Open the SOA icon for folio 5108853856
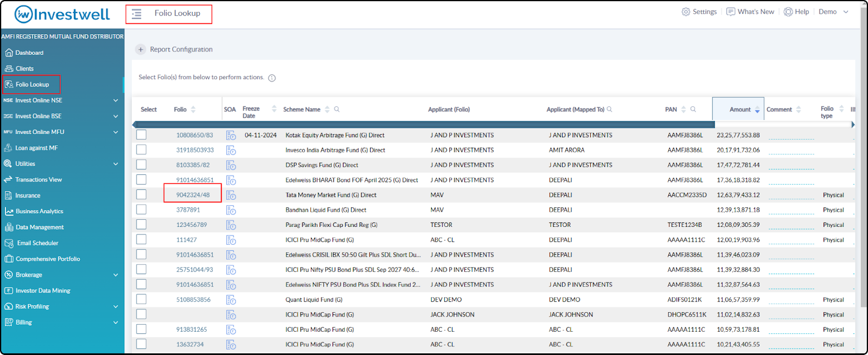This screenshot has height=355, width=868. coord(231,300)
